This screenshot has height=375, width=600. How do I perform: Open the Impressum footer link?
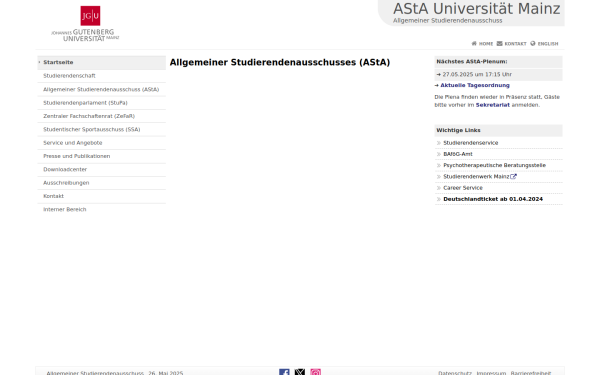(491, 373)
